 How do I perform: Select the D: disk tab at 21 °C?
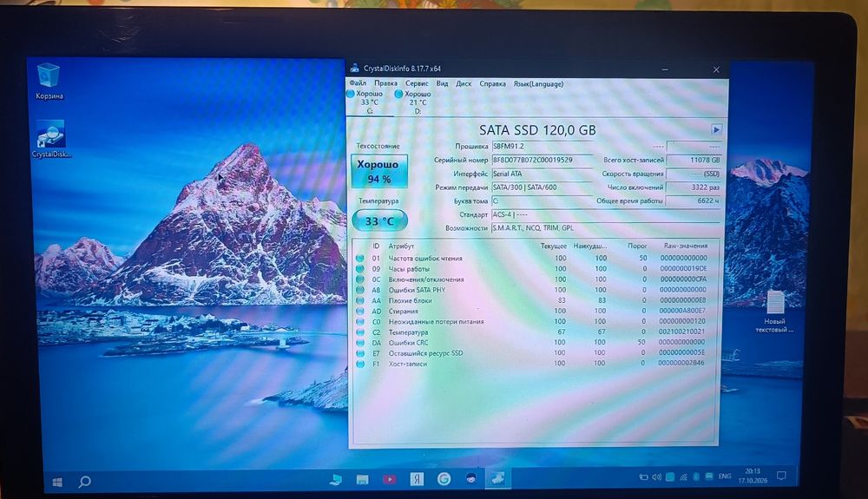pyautogui.click(x=417, y=102)
